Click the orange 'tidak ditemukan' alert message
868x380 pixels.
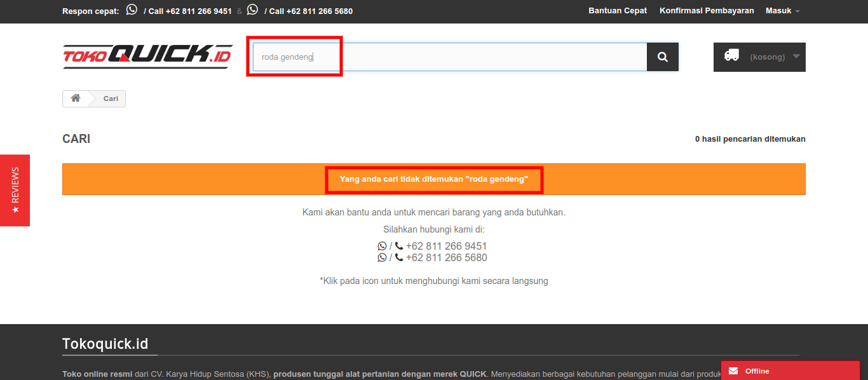click(434, 179)
